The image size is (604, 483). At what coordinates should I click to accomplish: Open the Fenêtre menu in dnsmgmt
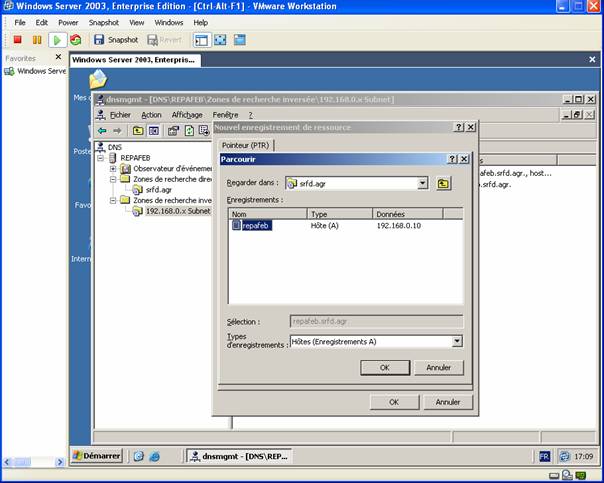(225, 115)
